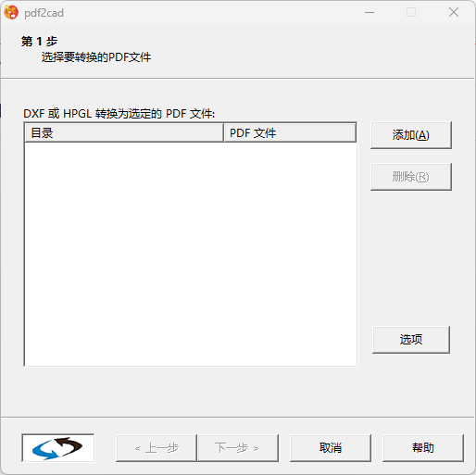This screenshot has height=475, width=476.
Task: Click the 选择要转换的PDF文件 subtitle text
Action: (x=96, y=57)
